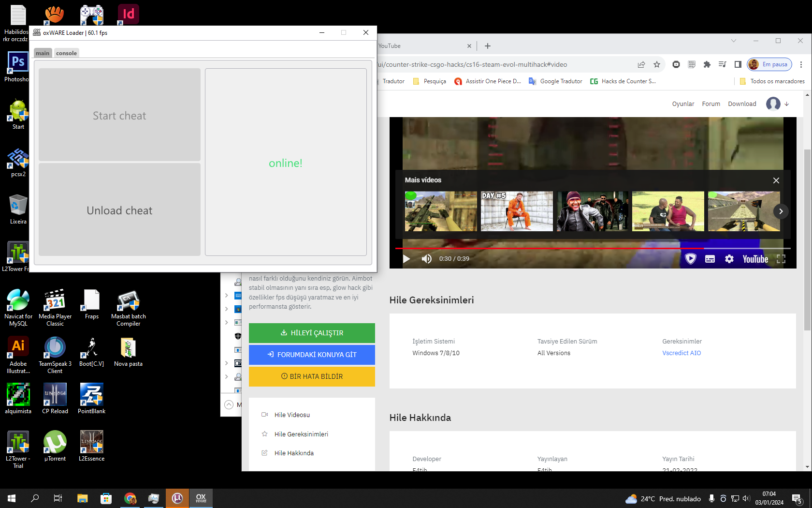This screenshot has height=508, width=812.
Task: Open Chrome extensions puzzle icon
Action: (707, 64)
